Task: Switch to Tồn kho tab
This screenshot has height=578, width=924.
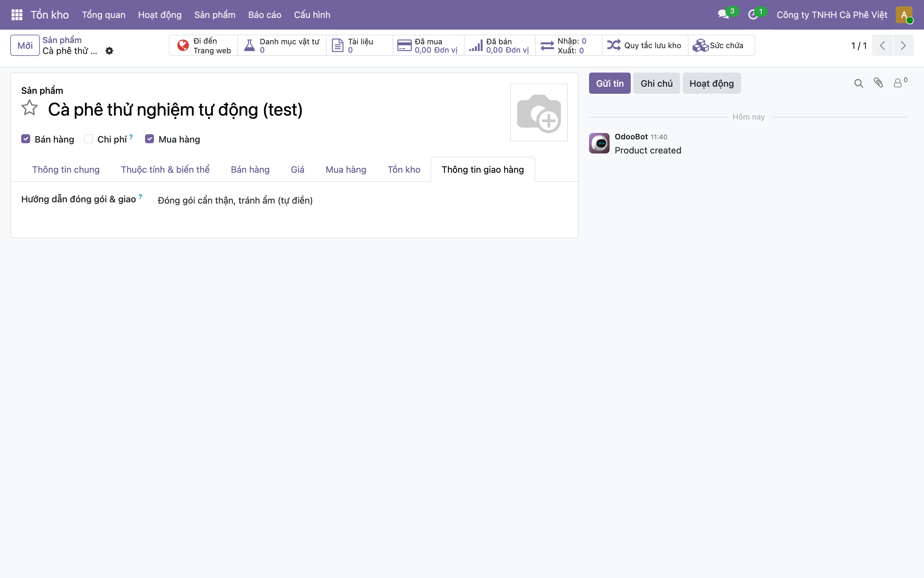Action: pyautogui.click(x=404, y=169)
